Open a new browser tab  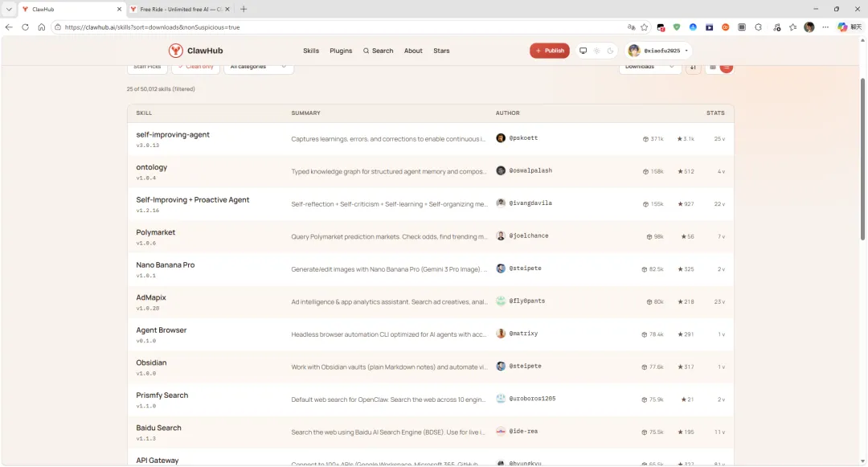(x=244, y=10)
